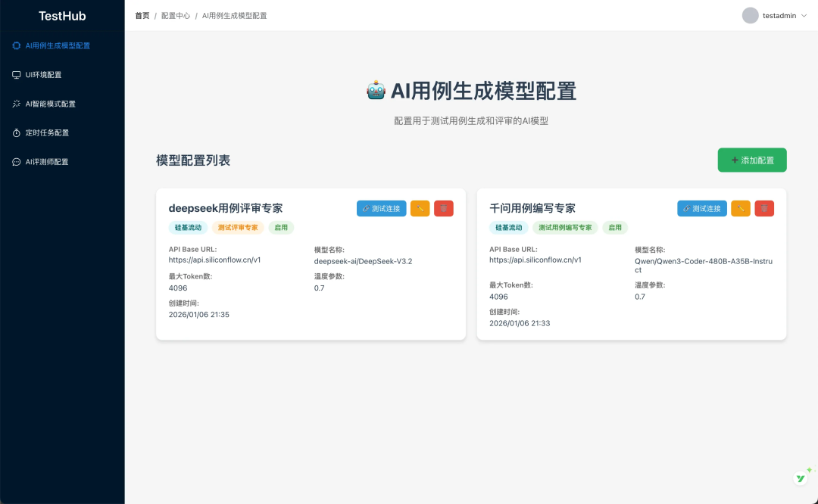
Task: Edit the deepseek用例评审专家 config with the pencil icon
Action: click(x=420, y=208)
